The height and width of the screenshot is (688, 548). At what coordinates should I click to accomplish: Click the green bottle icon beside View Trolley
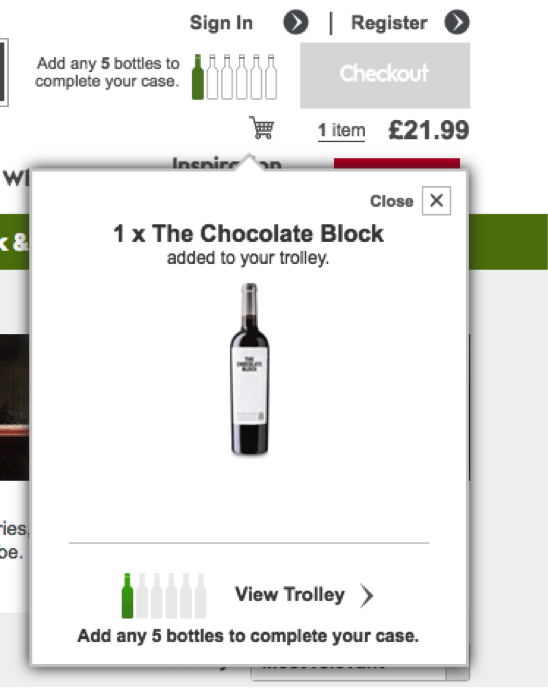click(127, 595)
